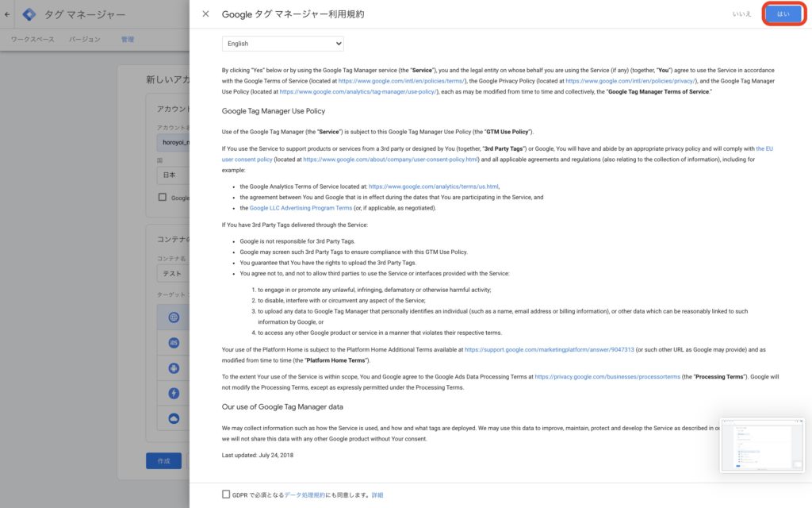The image size is (812, 508).
Task: Open the Google Terms of Service policies/terms URL
Action: [x=402, y=81]
